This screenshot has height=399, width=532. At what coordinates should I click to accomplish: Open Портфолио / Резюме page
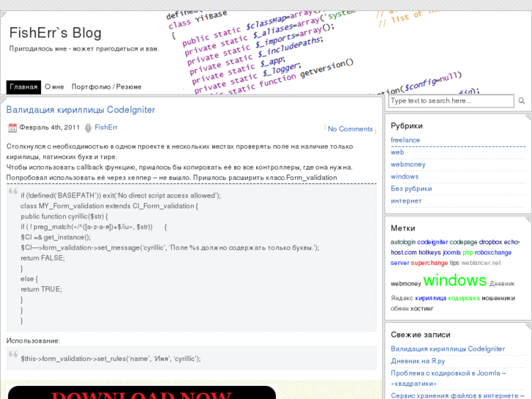pyautogui.click(x=106, y=87)
